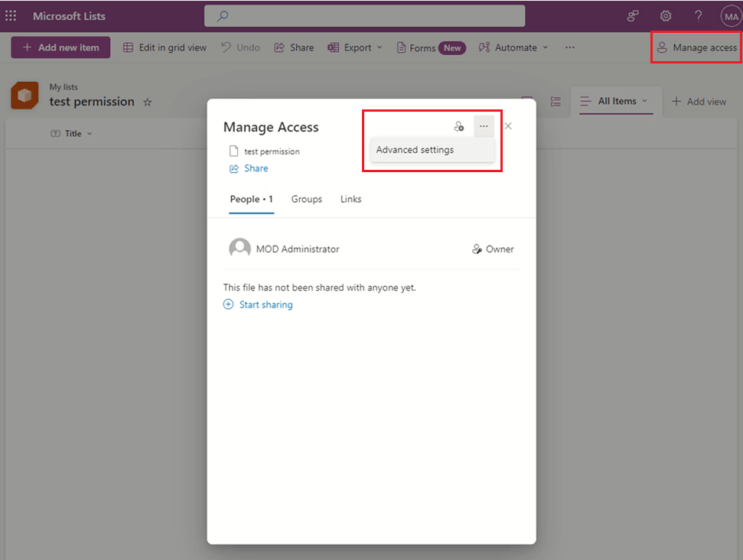Open the Automate dropdown chevron
This screenshot has width=743, height=560.
[546, 47]
